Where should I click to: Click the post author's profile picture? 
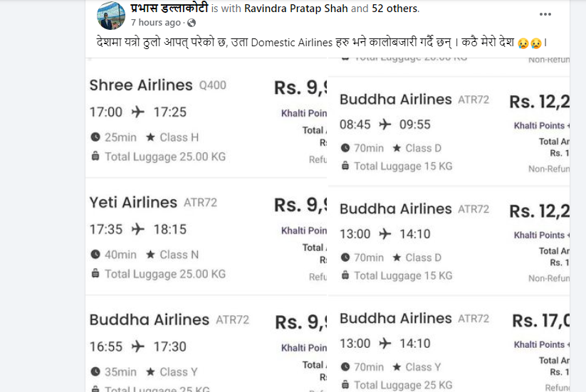coord(111,16)
